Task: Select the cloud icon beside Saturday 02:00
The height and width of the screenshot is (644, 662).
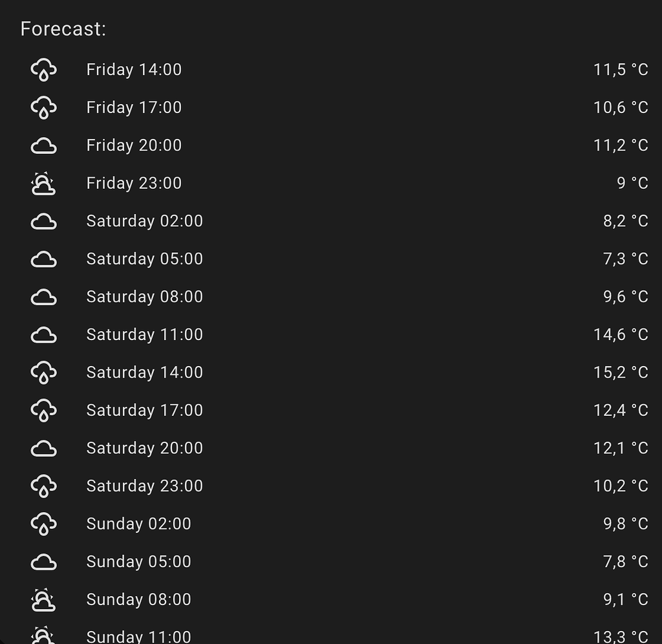Action: (43, 220)
